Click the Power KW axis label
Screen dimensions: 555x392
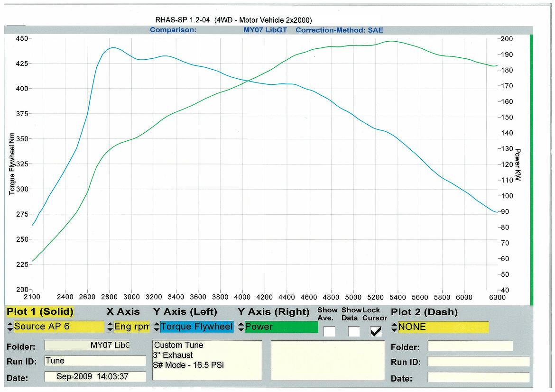click(x=518, y=164)
